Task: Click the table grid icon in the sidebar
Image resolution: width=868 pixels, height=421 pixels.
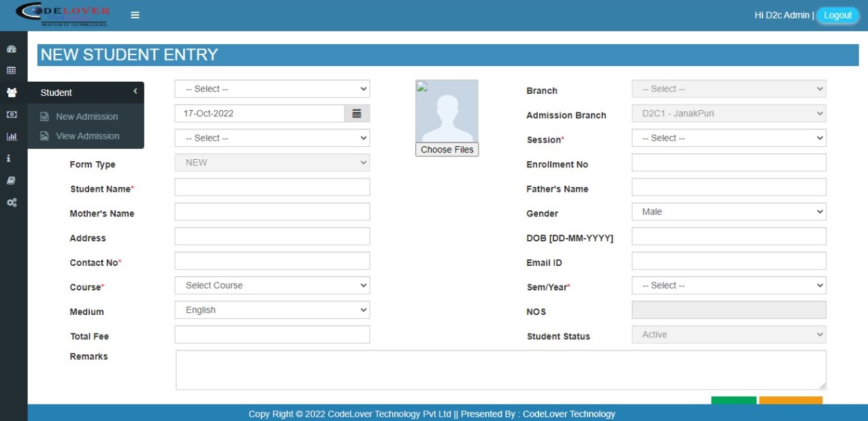Action: (x=11, y=69)
